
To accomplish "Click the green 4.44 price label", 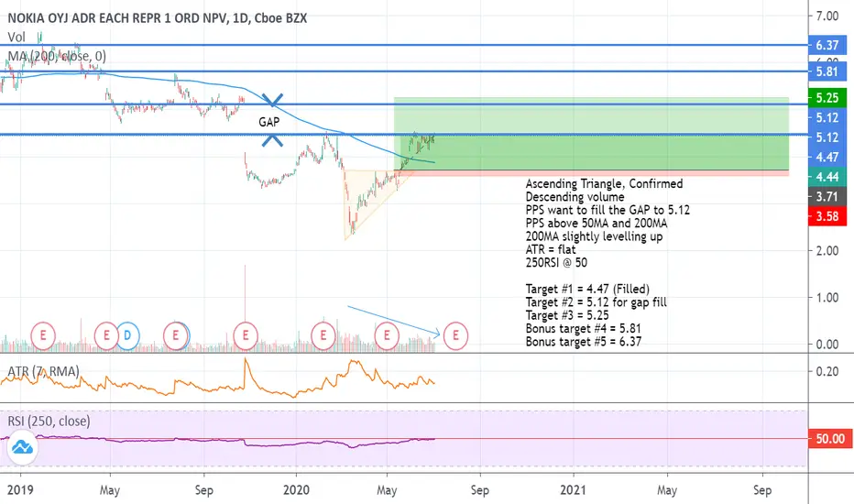I will [827, 177].
